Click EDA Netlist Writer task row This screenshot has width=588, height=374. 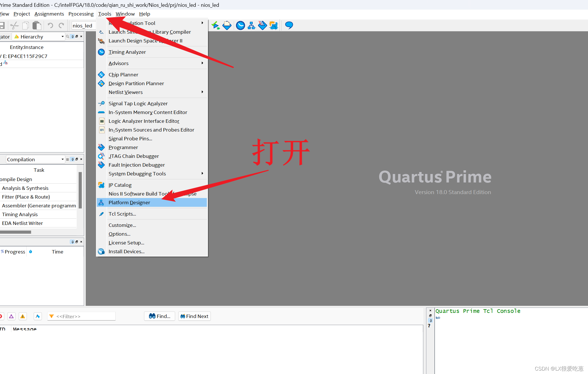(x=38, y=223)
